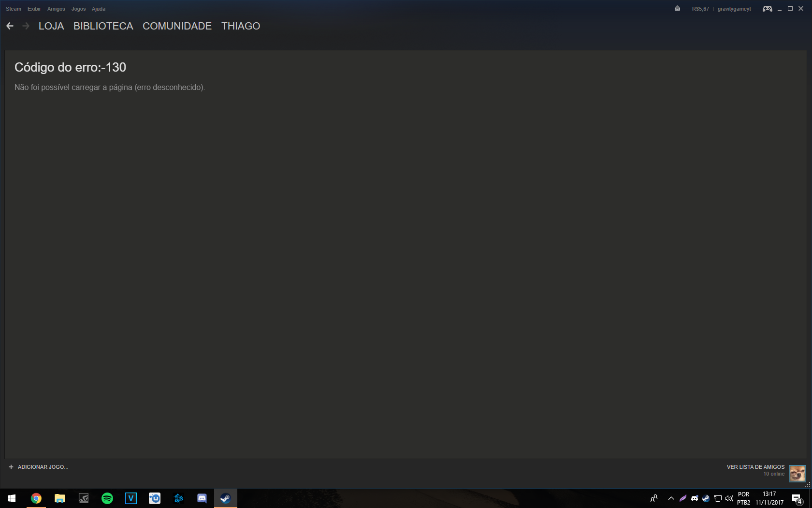Open VER LISTA DE AMIGOS
Screen dimensions: 812x508
tap(755, 467)
